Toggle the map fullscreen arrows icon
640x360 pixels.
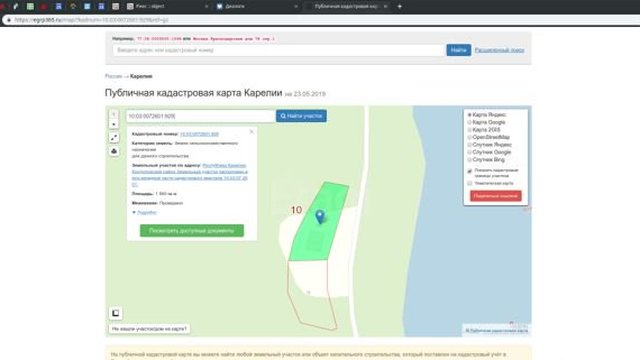click(114, 138)
